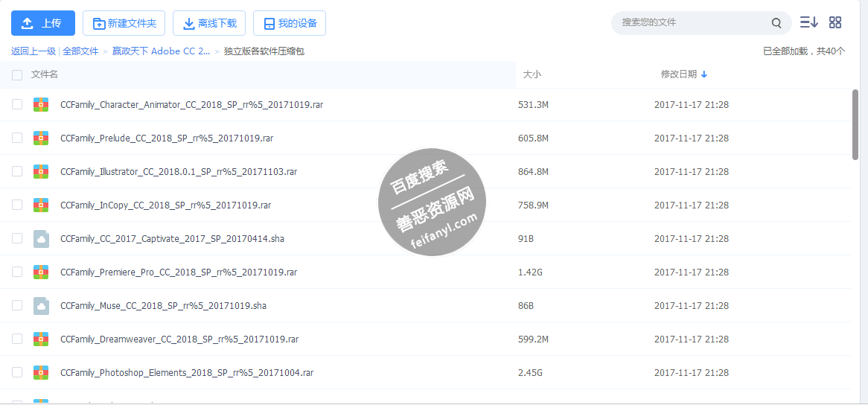Screen dimensions: 868x405
Task: Click the vertical scrollbar thumb
Action: 855,124
